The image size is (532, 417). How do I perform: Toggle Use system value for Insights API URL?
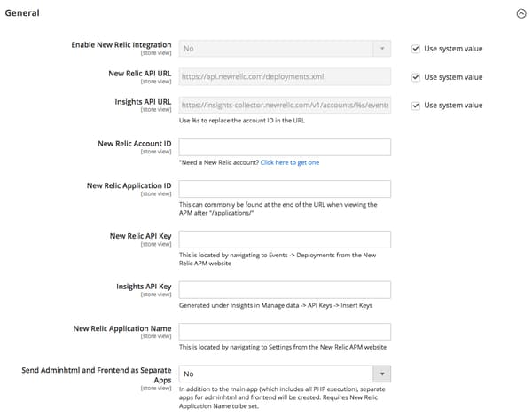pyautogui.click(x=416, y=106)
